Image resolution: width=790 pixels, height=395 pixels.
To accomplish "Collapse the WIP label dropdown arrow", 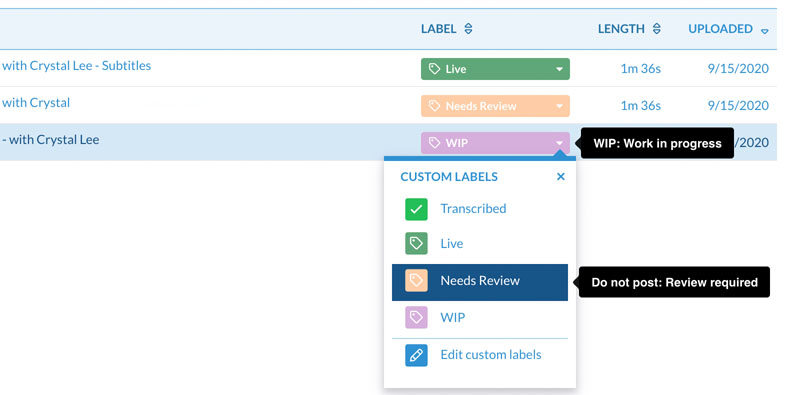I will coord(559,144).
